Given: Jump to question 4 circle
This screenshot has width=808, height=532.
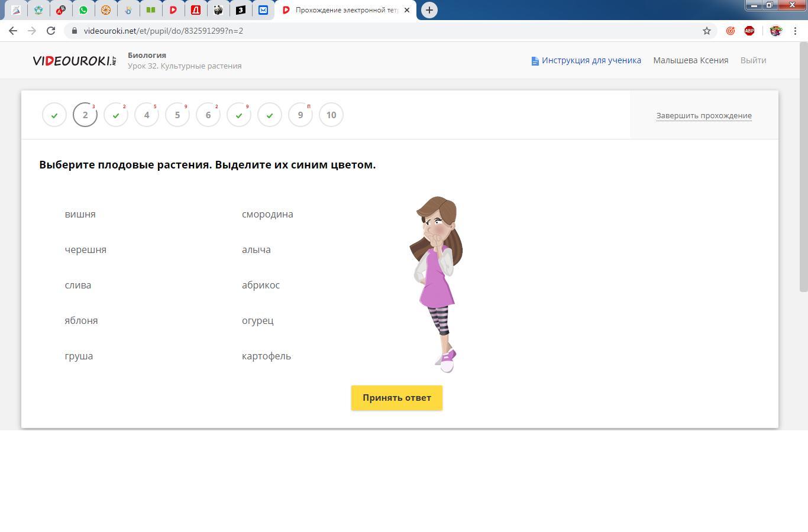Looking at the screenshot, I should [147, 115].
